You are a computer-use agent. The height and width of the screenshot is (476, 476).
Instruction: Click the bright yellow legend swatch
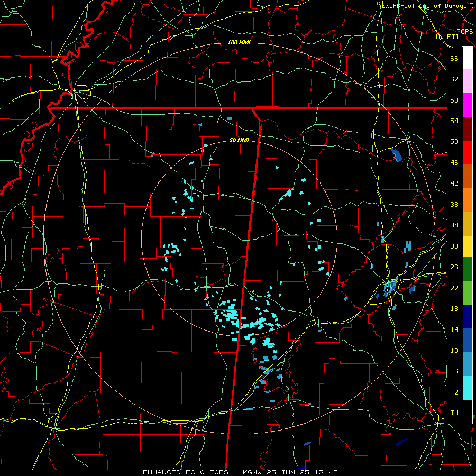coord(467,246)
